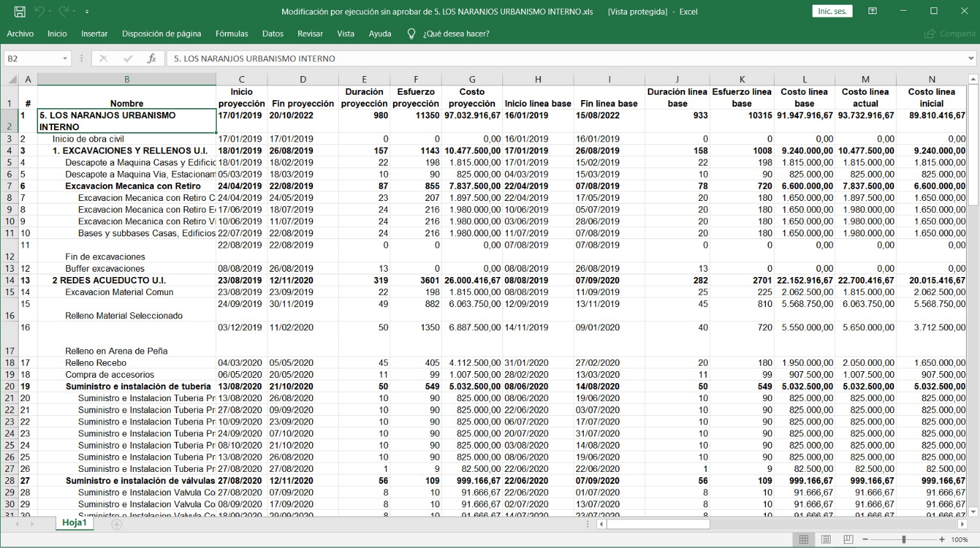
Task: Select row 14 header
Action: pyautogui.click(x=10, y=280)
